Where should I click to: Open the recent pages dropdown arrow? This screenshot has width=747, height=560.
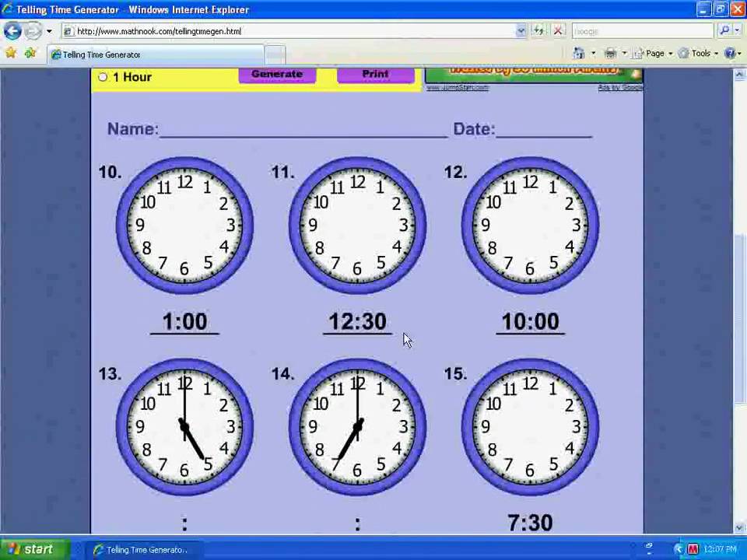[48, 31]
